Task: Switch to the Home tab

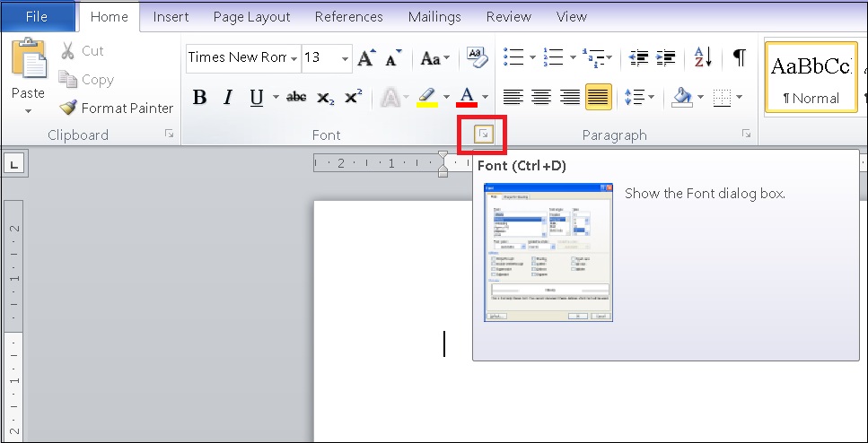Action: 109,17
